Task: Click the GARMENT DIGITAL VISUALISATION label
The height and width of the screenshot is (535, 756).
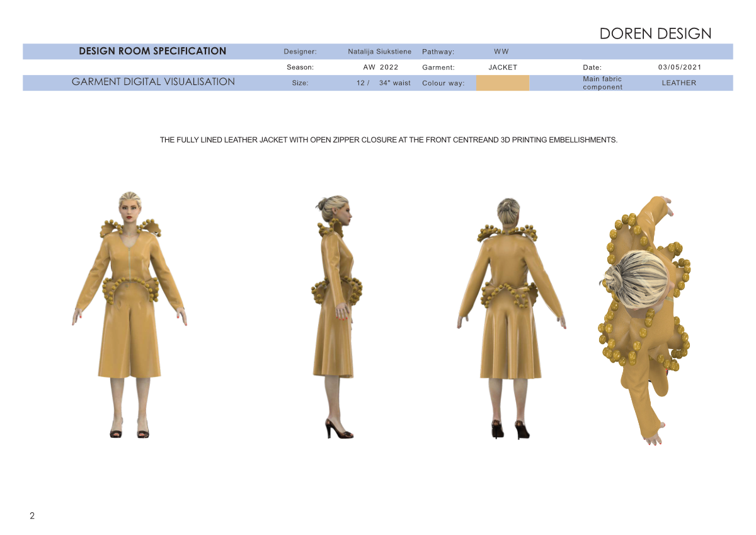Action: 153,82
